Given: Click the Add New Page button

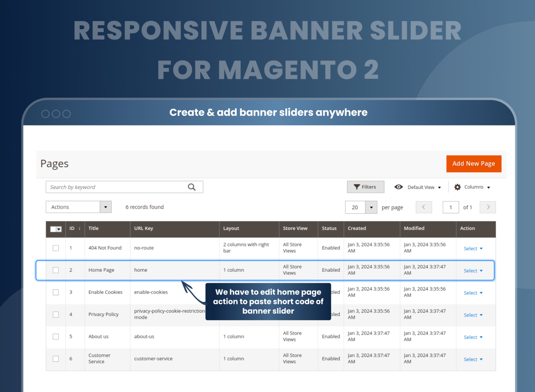Looking at the screenshot, I should coord(474,164).
